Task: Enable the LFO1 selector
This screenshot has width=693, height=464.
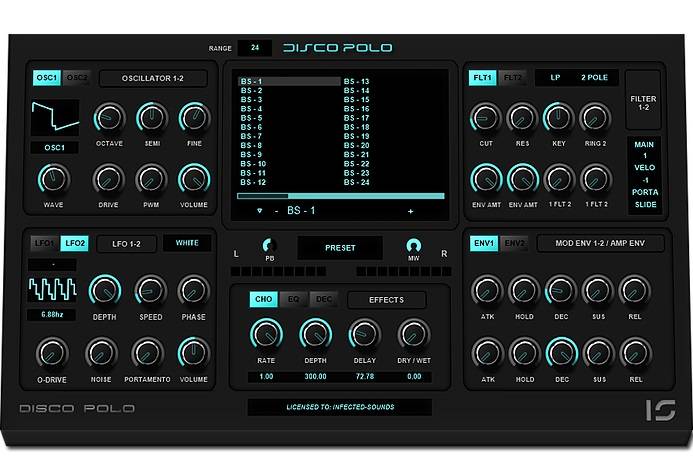Action: [x=45, y=243]
